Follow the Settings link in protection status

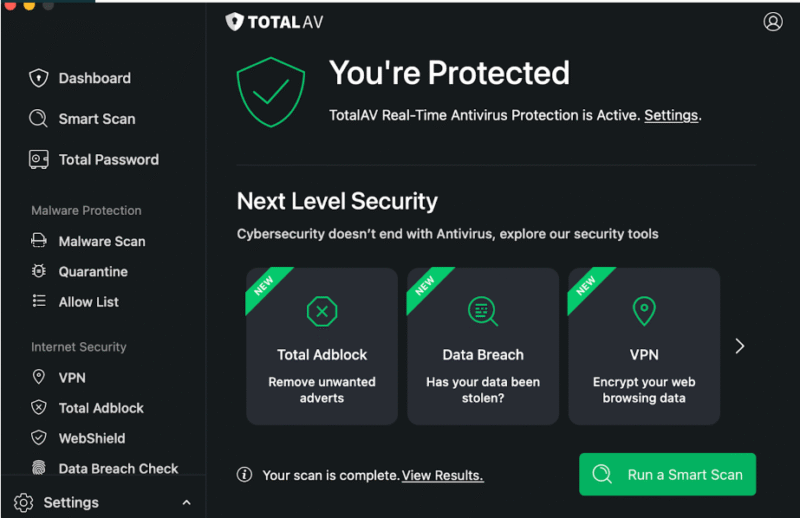pyautogui.click(x=671, y=115)
